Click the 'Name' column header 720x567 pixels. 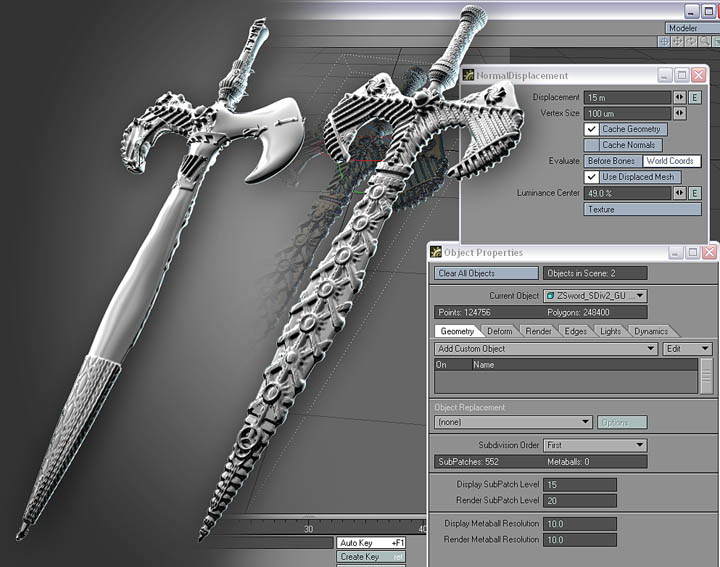(x=483, y=365)
